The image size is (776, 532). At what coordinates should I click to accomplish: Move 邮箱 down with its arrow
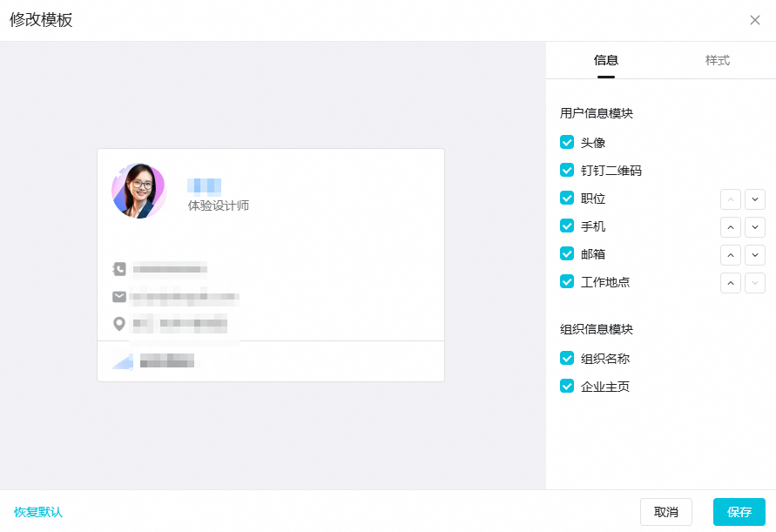[755, 255]
